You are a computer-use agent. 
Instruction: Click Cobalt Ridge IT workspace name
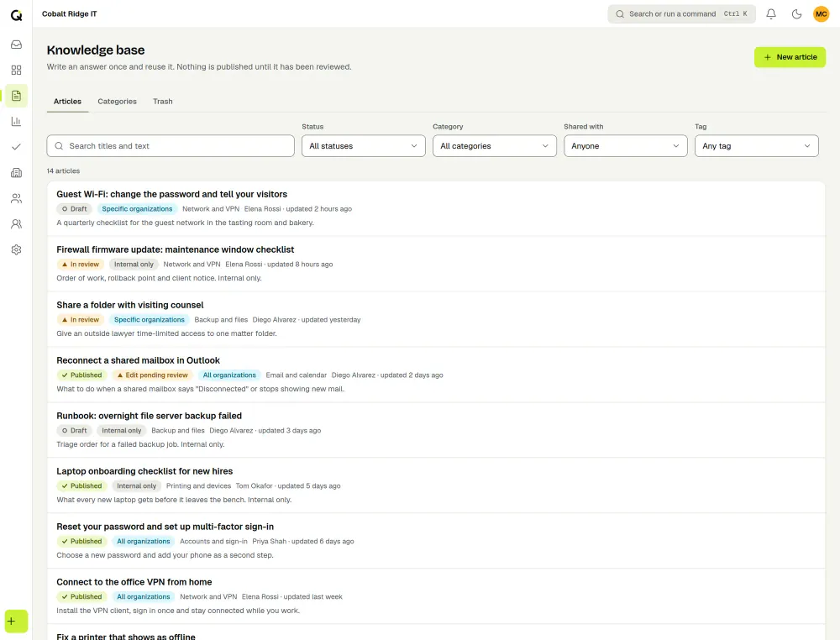pyautogui.click(x=69, y=14)
